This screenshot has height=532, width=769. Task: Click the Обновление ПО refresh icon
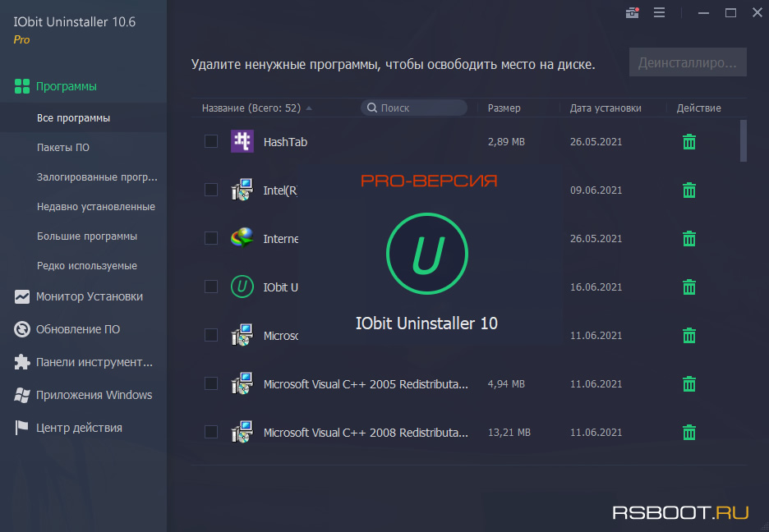[22, 329]
